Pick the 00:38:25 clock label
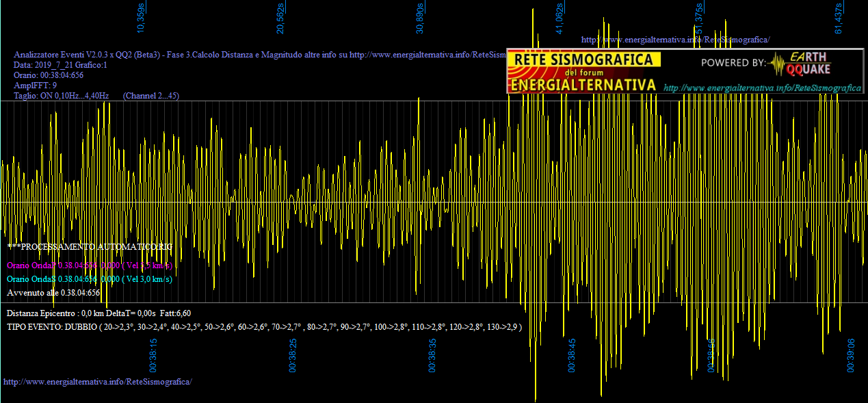The height and width of the screenshot is (403, 868). (x=293, y=355)
